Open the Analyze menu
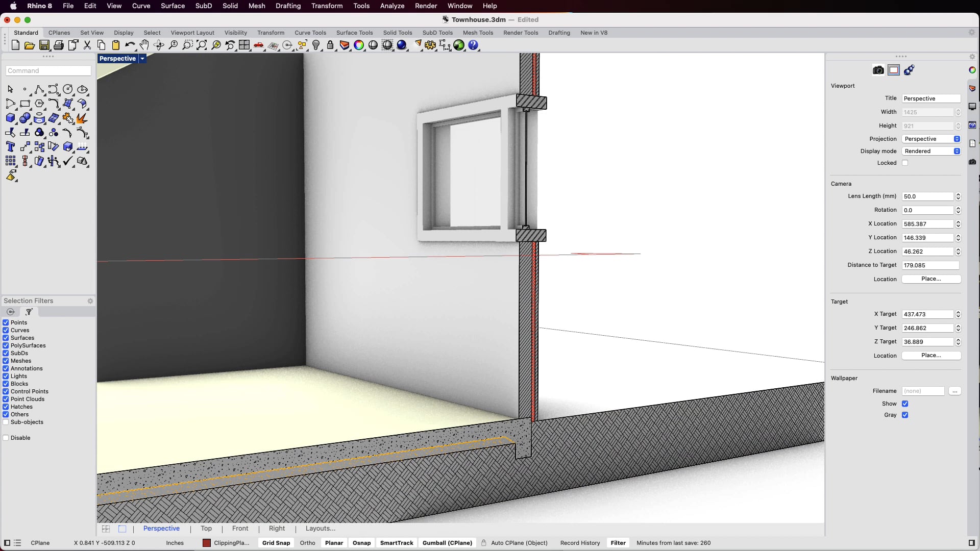980x551 pixels. 392,6
